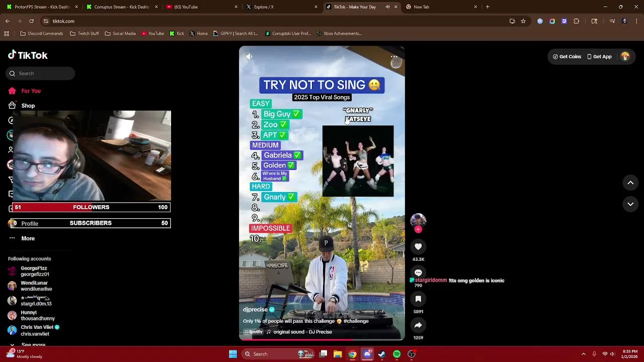Open a new browser tab
This screenshot has width=644, height=362.
[x=488, y=7]
